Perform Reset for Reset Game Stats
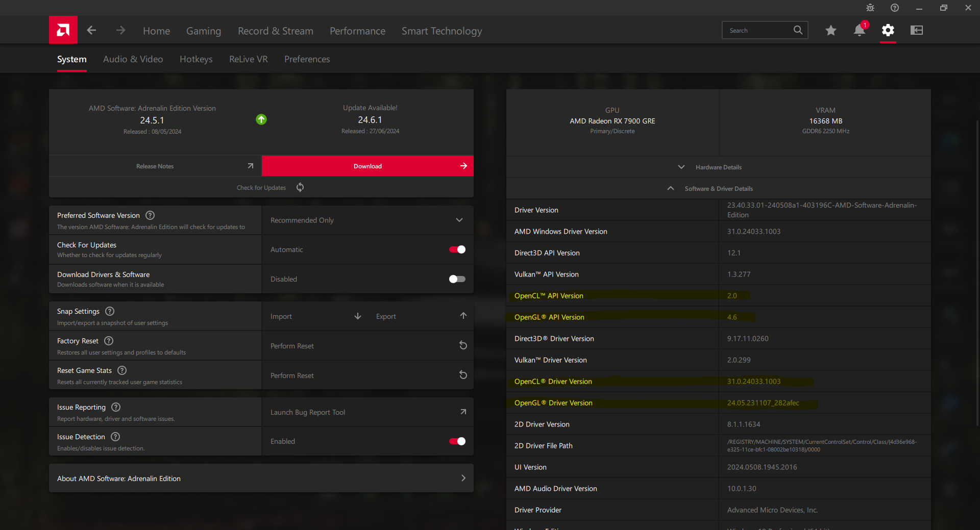This screenshot has width=980, height=530. tap(367, 375)
